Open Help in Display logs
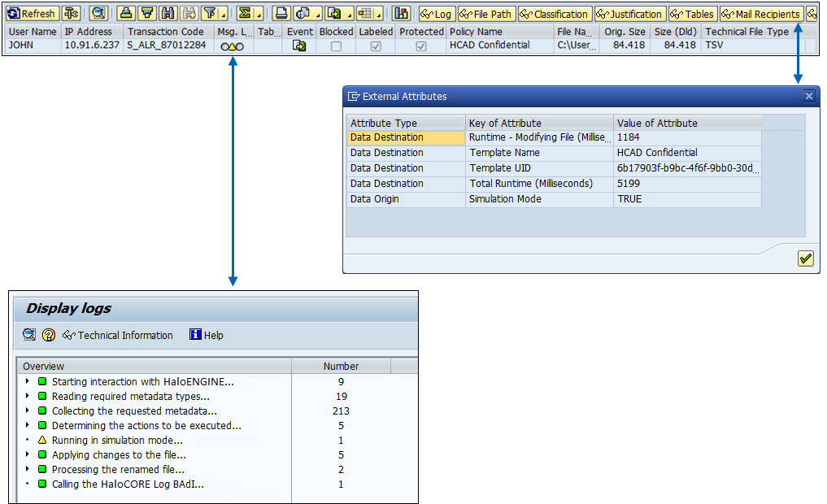This screenshot has width=827, height=504. [x=207, y=335]
